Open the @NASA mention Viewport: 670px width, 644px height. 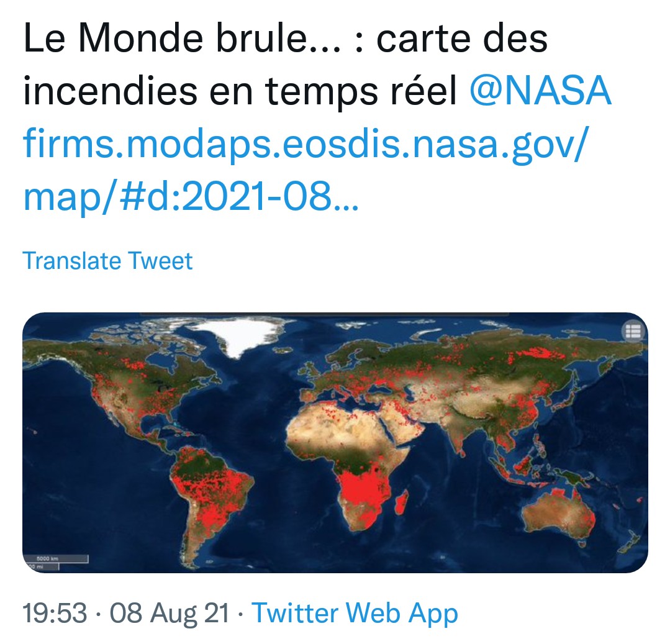click(540, 90)
